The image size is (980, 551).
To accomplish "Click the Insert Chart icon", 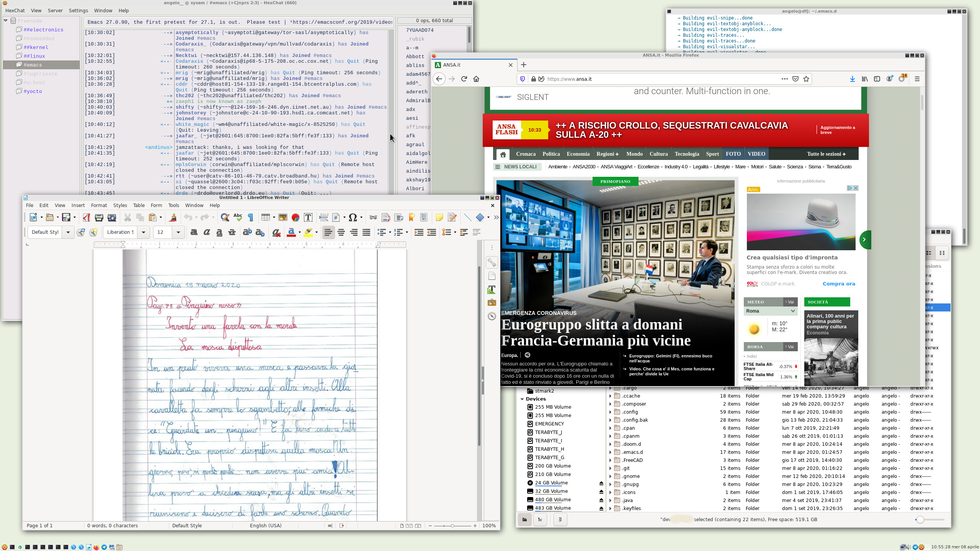I will 295,217.
